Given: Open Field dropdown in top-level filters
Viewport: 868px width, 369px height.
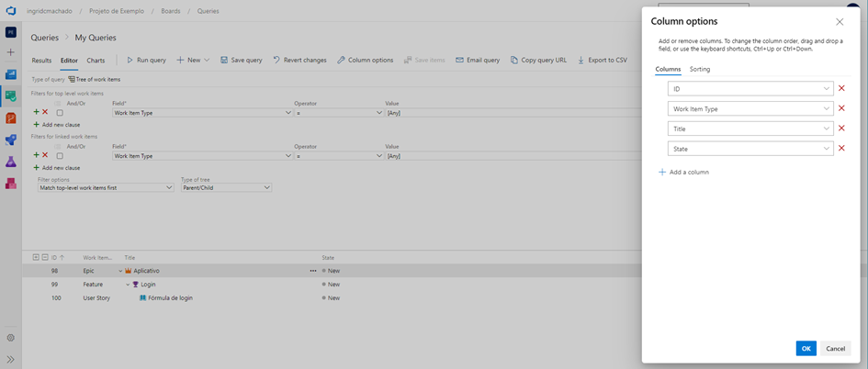Looking at the screenshot, I should coord(202,113).
